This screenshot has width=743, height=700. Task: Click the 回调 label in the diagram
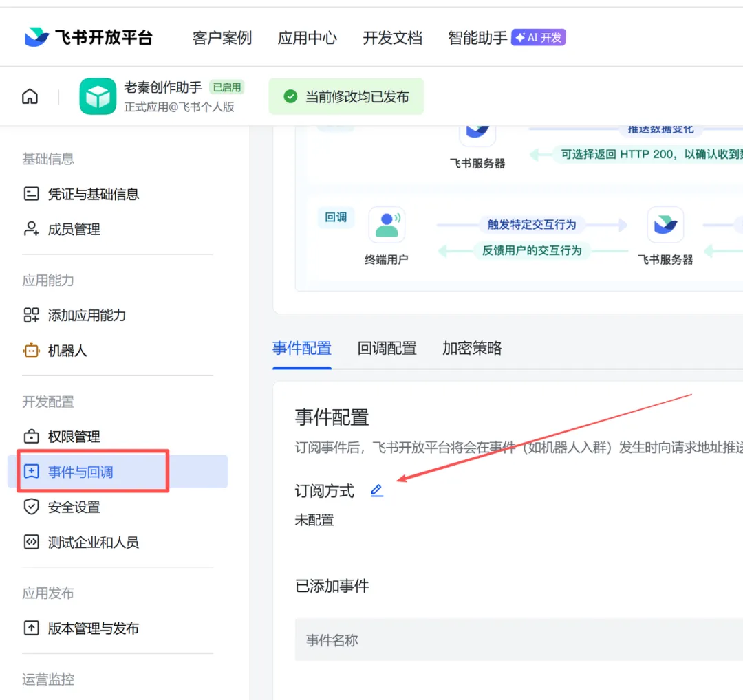(336, 217)
